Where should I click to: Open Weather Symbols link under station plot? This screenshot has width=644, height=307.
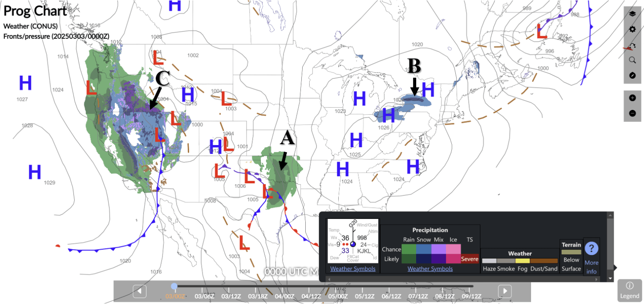point(352,269)
